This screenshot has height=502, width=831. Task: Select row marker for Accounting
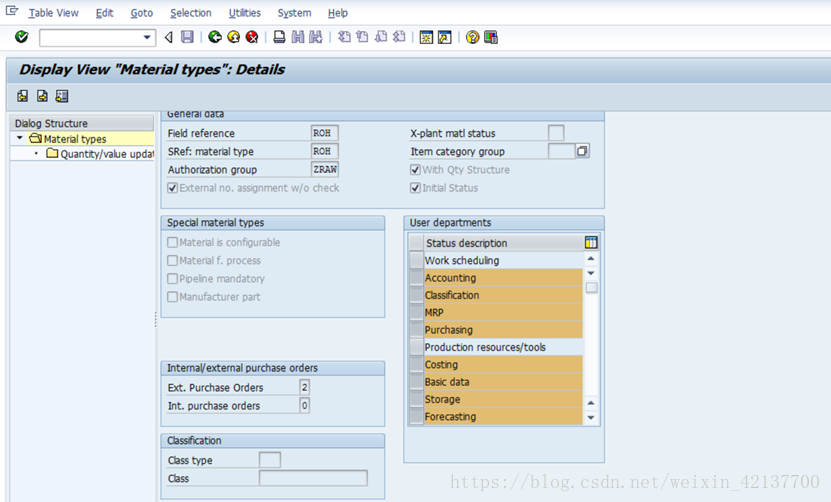pyautogui.click(x=417, y=278)
